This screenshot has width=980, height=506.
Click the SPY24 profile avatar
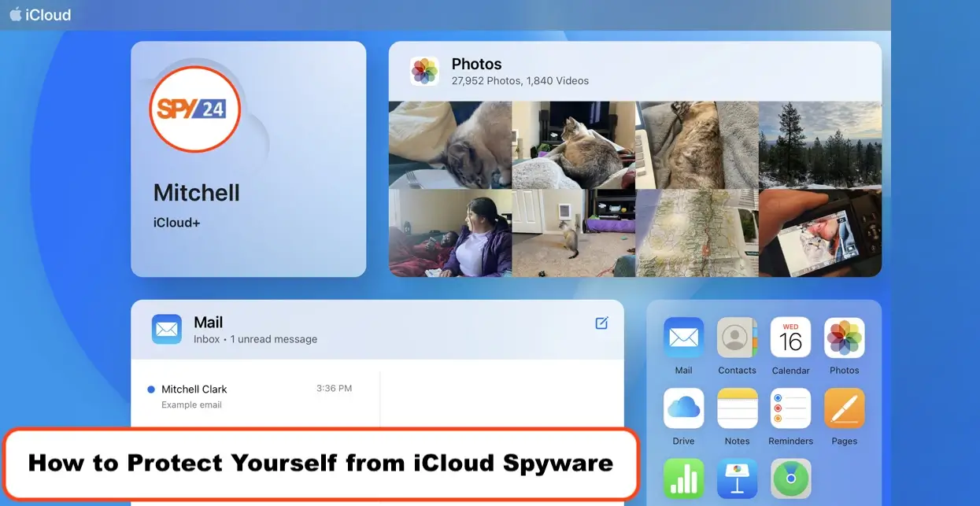[x=194, y=109]
